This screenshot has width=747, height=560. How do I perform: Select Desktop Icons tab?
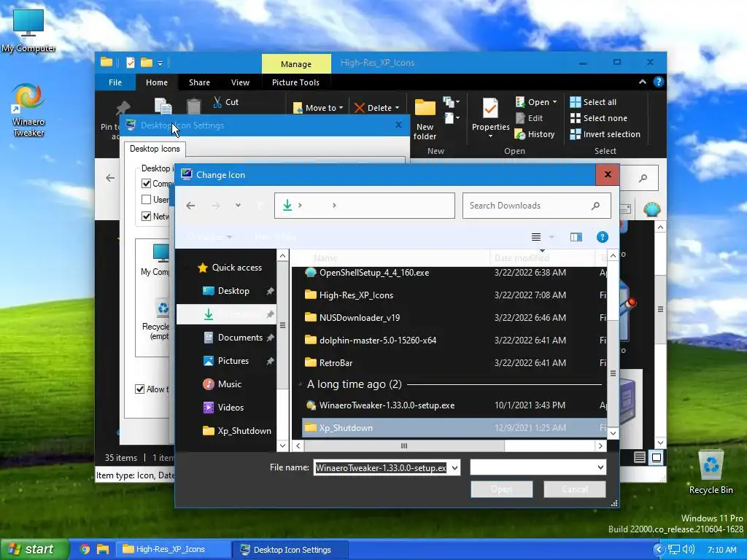click(155, 149)
